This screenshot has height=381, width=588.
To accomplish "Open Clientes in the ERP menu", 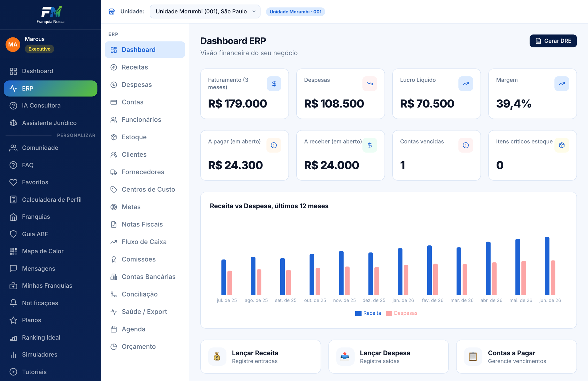I will (x=145, y=155).
